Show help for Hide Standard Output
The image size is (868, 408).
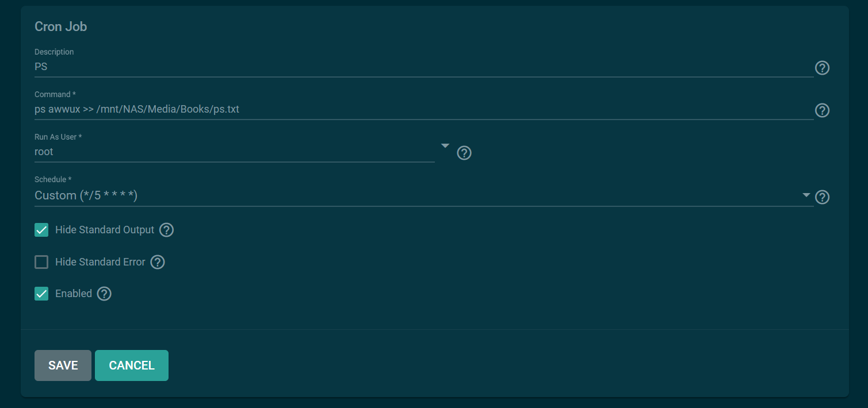click(166, 230)
